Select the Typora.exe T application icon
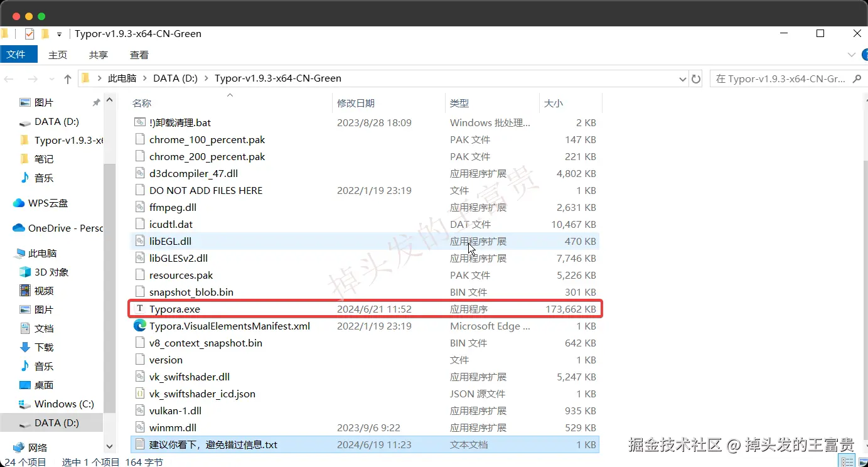 pos(139,309)
